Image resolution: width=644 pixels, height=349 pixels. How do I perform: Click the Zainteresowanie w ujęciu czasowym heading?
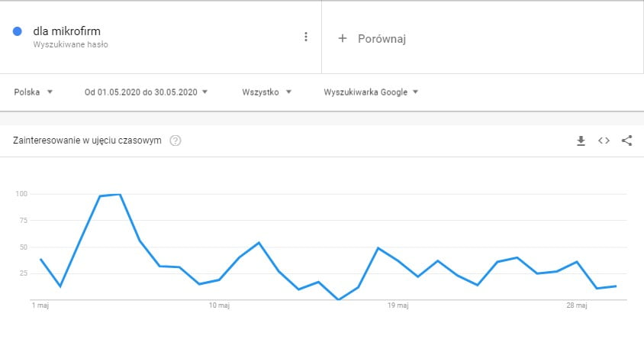pyautogui.click(x=87, y=141)
